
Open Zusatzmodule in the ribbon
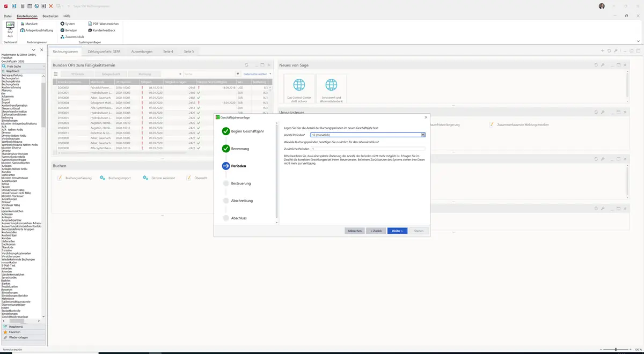point(72,37)
